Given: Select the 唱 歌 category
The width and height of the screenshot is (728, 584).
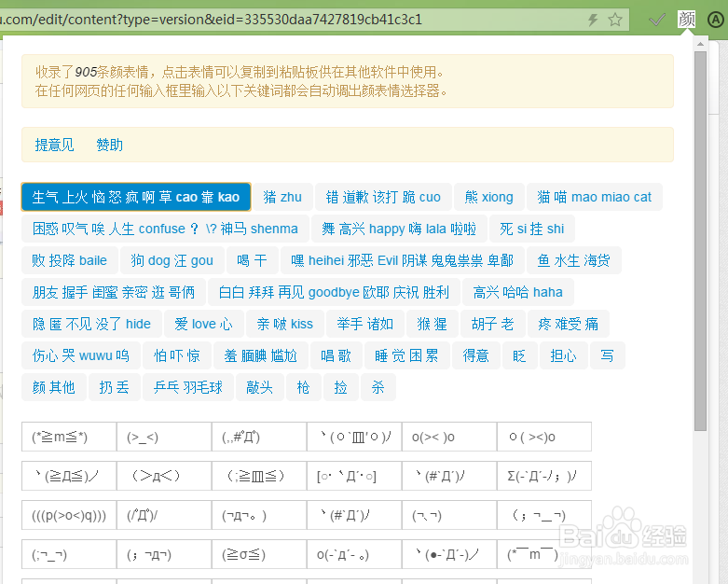Looking at the screenshot, I should click(x=336, y=355).
